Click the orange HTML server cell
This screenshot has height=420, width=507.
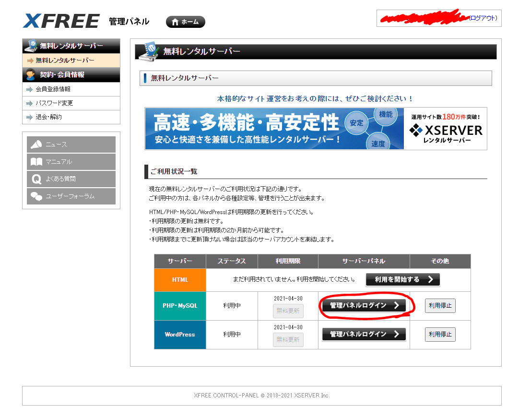(x=180, y=280)
